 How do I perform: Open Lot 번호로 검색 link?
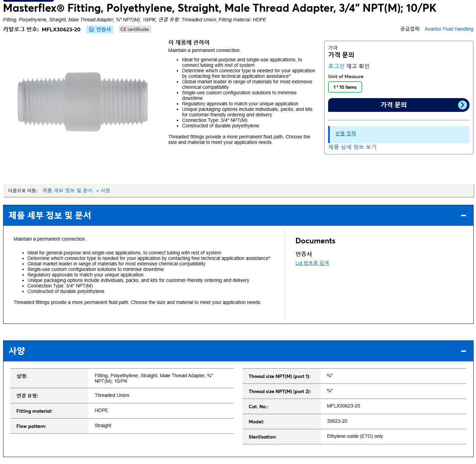pyautogui.click(x=312, y=263)
